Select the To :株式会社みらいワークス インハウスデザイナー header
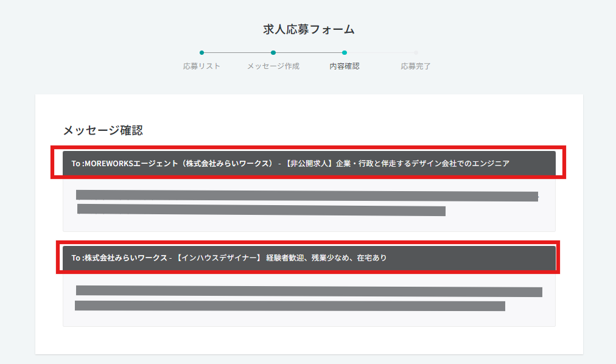 tap(309, 258)
